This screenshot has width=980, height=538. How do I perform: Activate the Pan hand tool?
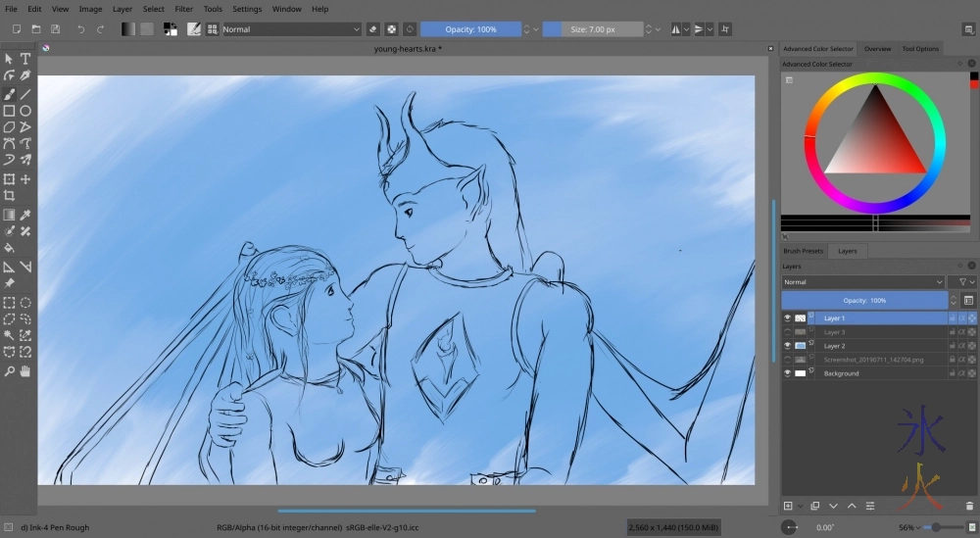(x=26, y=370)
